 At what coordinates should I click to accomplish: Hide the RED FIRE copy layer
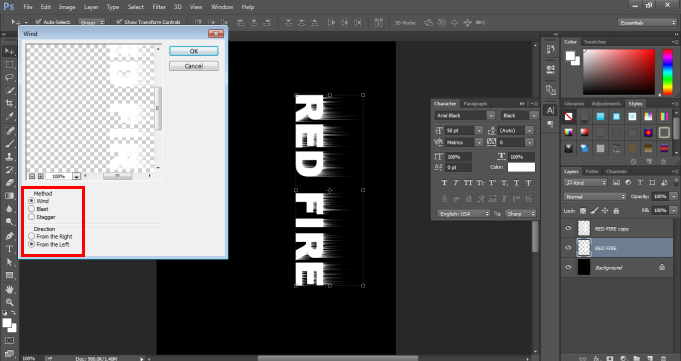click(568, 229)
